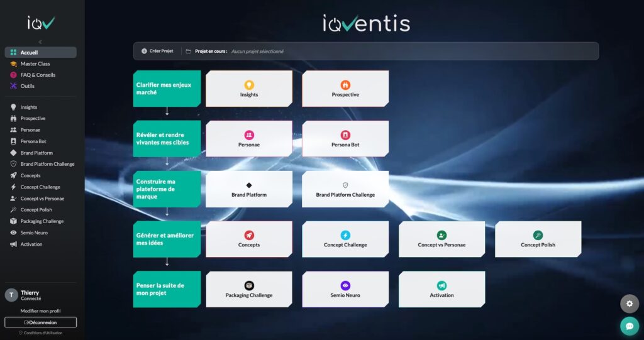Open Outils in the sidebar menu
The image size is (644, 340).
click(x=28, y=86)
